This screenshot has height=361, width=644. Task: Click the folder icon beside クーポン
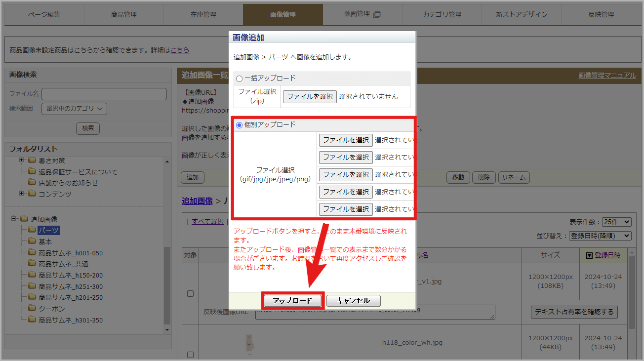point(32,308)
